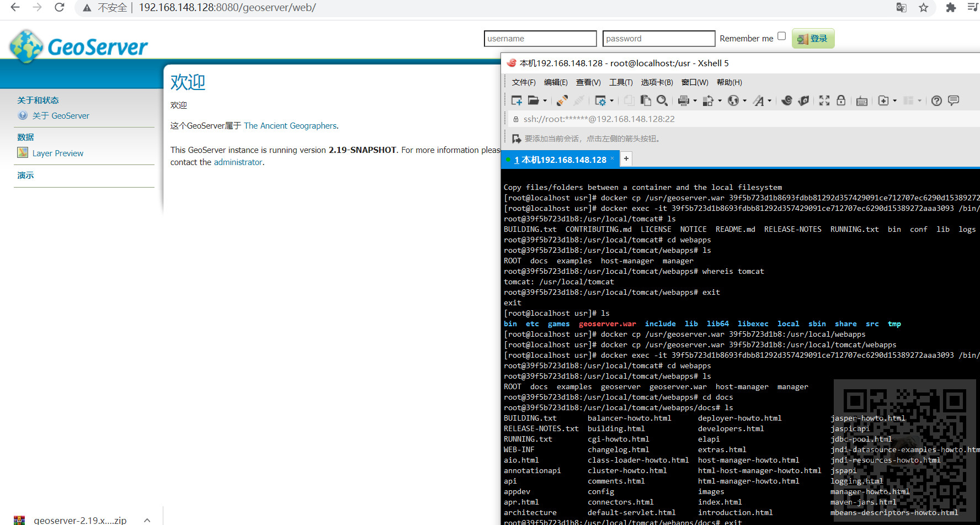
Task: Click the keyboard Key Mapping icon in Xshell
Action: (x=862, y=100)
